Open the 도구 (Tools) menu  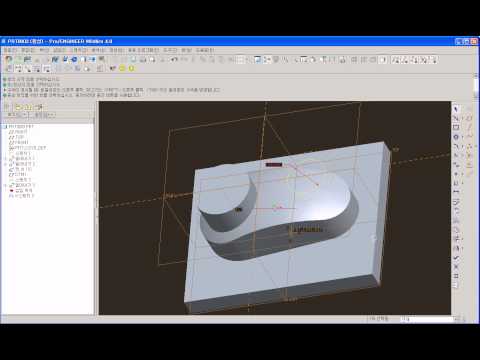[x=170, y=50]
